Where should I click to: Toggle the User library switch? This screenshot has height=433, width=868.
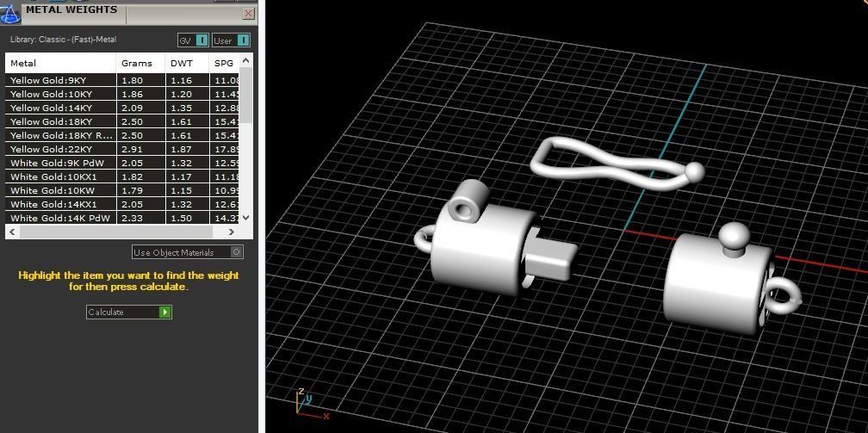(231, 40)
